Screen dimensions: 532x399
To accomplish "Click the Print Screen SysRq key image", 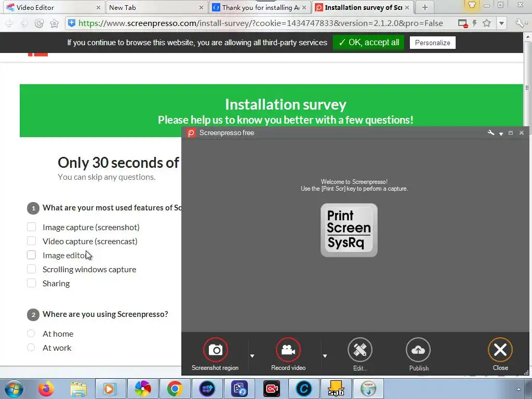I will [349, 230].
